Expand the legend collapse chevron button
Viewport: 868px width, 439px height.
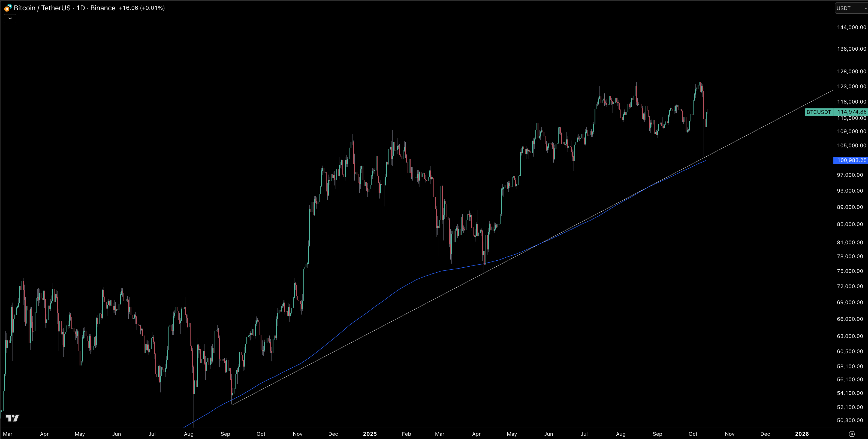[10, 19]
